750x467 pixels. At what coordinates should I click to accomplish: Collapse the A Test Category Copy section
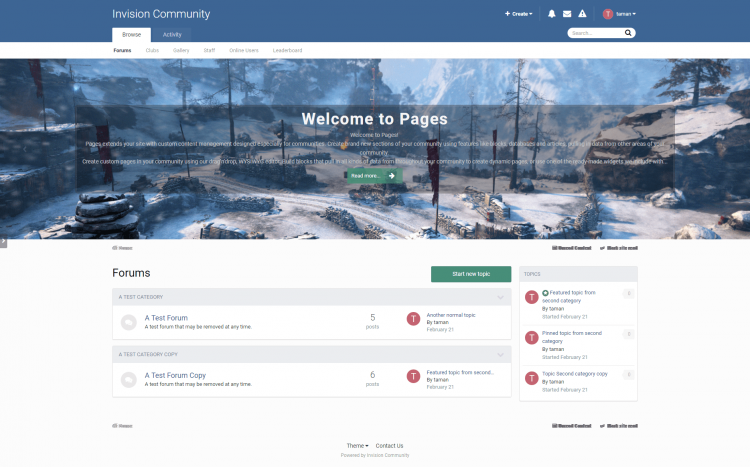coord(500,354)
